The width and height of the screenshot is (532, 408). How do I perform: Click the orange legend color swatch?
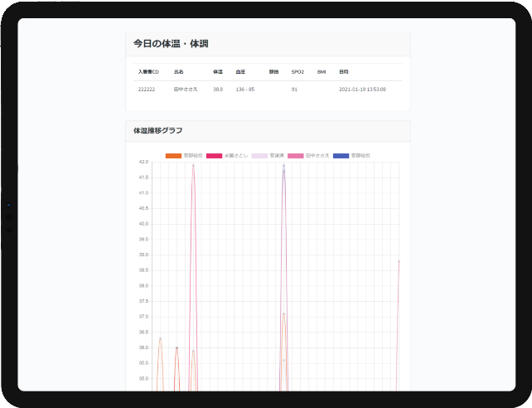173,155
